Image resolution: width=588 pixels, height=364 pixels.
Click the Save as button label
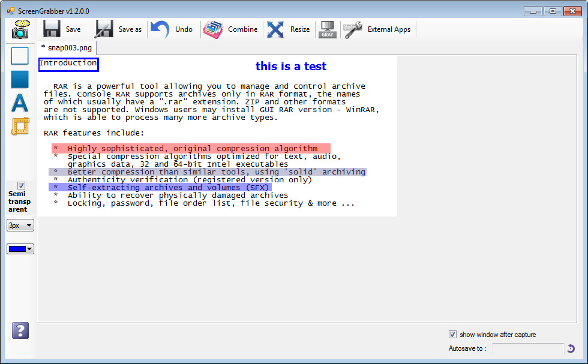[130, 29]
